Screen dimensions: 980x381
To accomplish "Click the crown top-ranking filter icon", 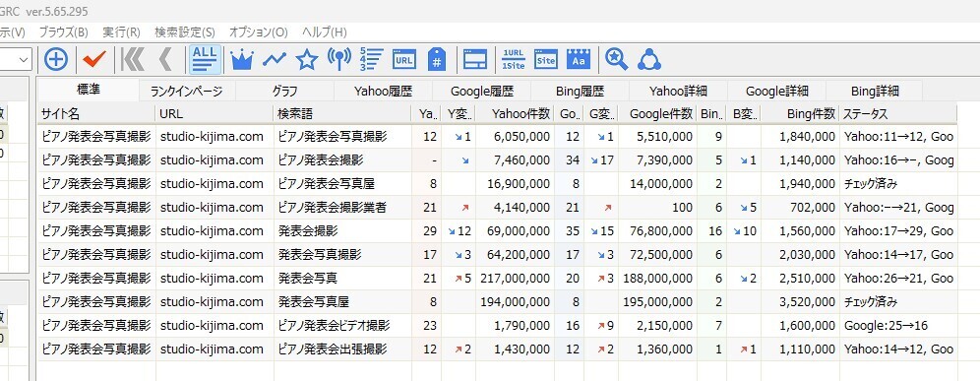I will click(242, 60).
